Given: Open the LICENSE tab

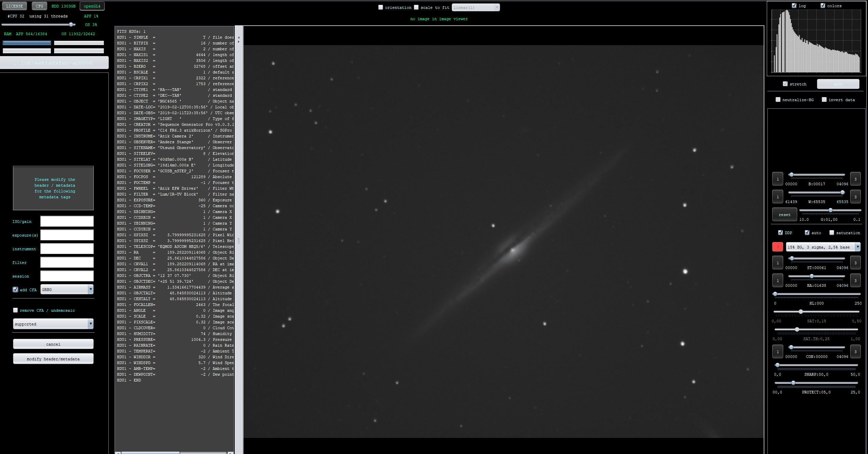Looking at the screenshot, I should coord(14,6).
